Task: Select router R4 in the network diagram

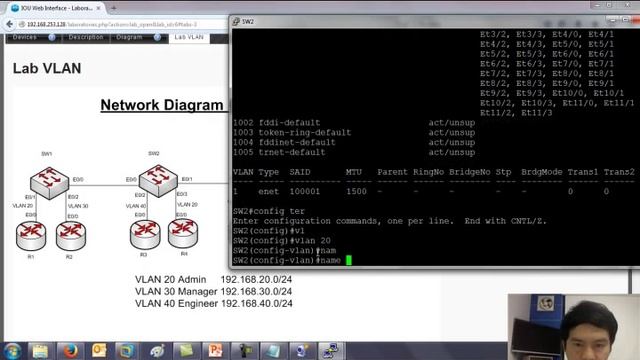Action: 183,233
